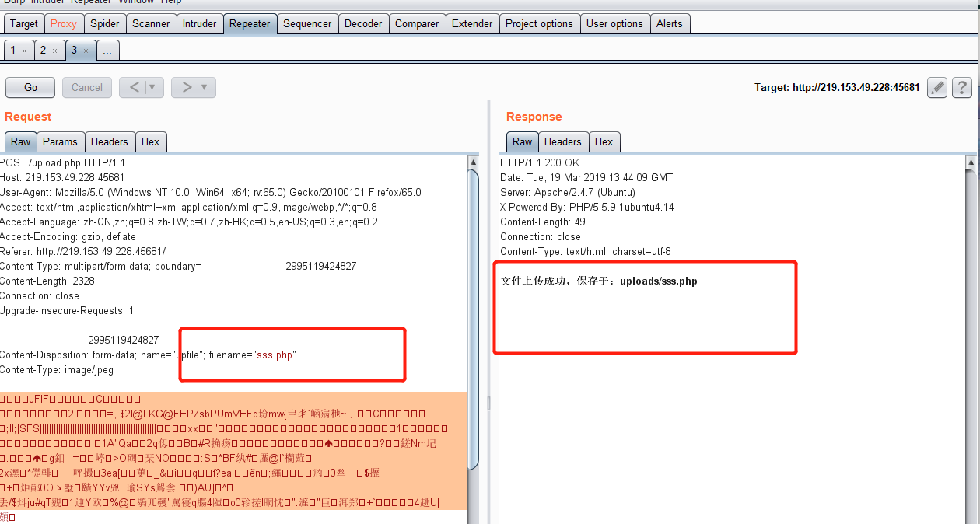This screenshot has width=980, height=524.
Task: Switch to the Sequencer tab
Action: pyautogui.click(x=307, y=23)
